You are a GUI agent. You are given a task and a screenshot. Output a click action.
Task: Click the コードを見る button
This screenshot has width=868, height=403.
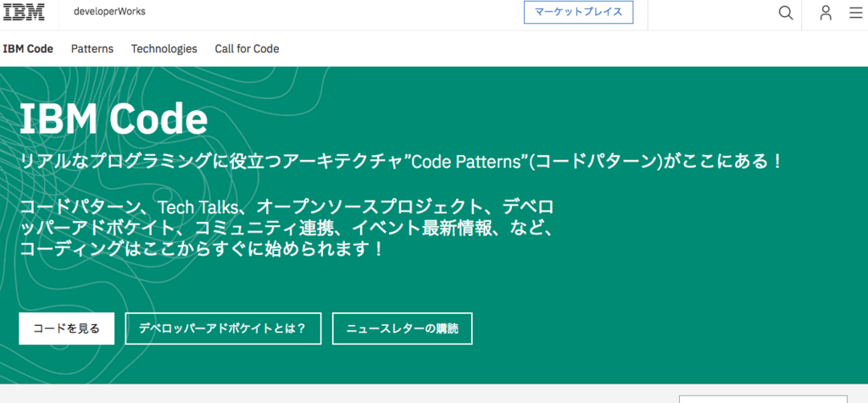click(x=66, y=328)
